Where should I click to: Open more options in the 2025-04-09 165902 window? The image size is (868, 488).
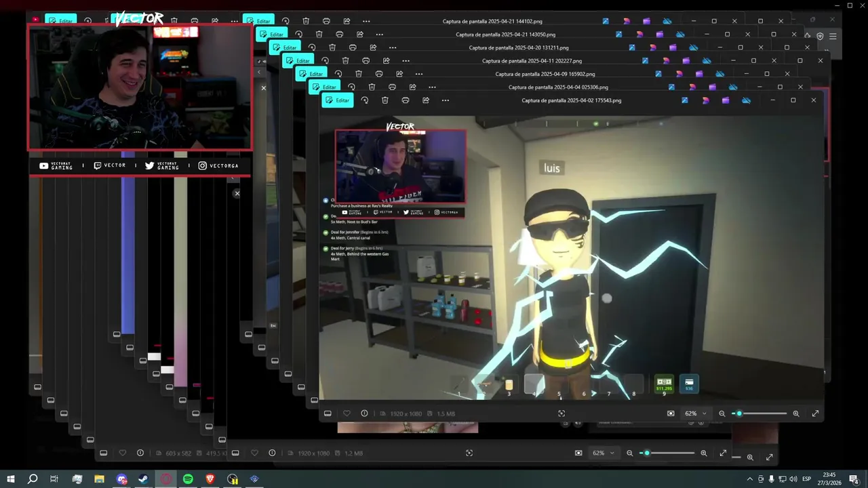[419, 74]
